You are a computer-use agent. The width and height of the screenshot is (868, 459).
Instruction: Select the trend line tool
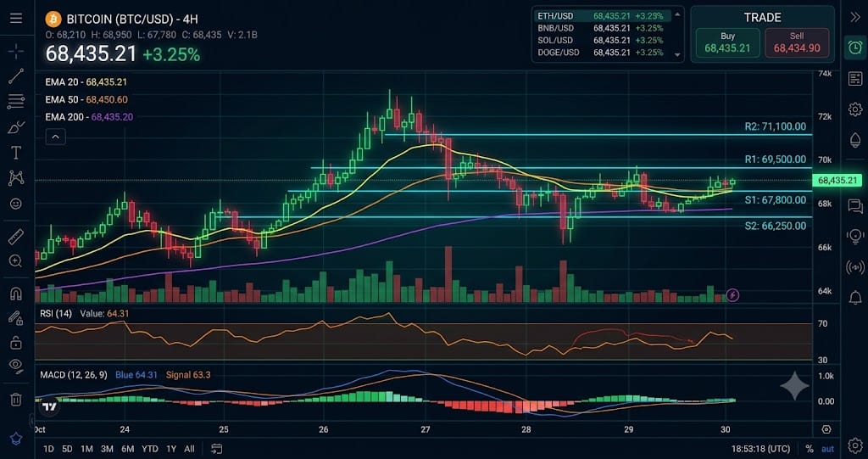(16, 76)
